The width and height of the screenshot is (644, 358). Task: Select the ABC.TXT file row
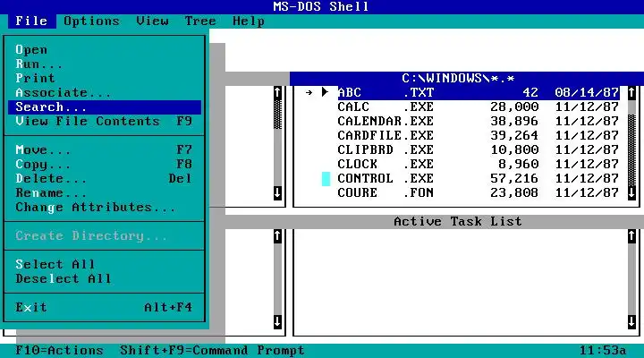(x=479, y=92)
